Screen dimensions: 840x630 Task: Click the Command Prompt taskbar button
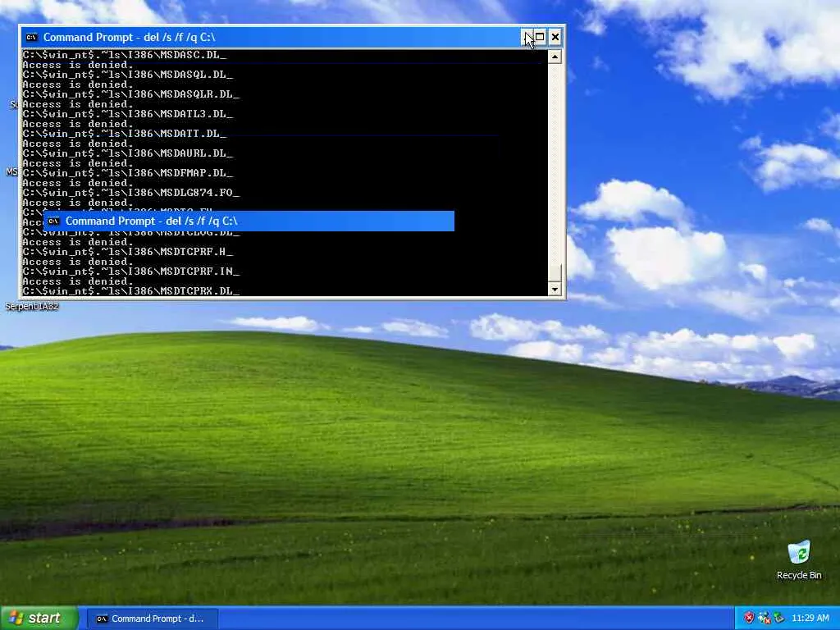(153, 619)
